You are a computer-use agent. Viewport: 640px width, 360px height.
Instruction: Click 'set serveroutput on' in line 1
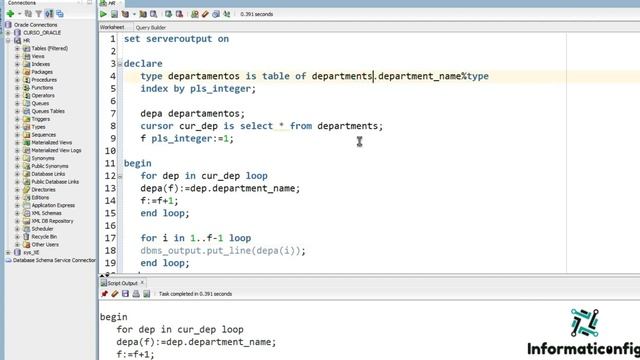pos(176,39)
